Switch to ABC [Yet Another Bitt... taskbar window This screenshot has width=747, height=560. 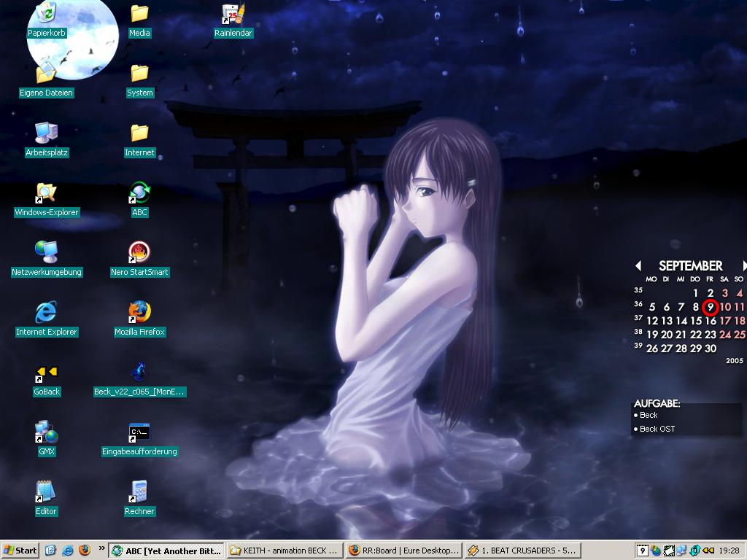[166, 551]
